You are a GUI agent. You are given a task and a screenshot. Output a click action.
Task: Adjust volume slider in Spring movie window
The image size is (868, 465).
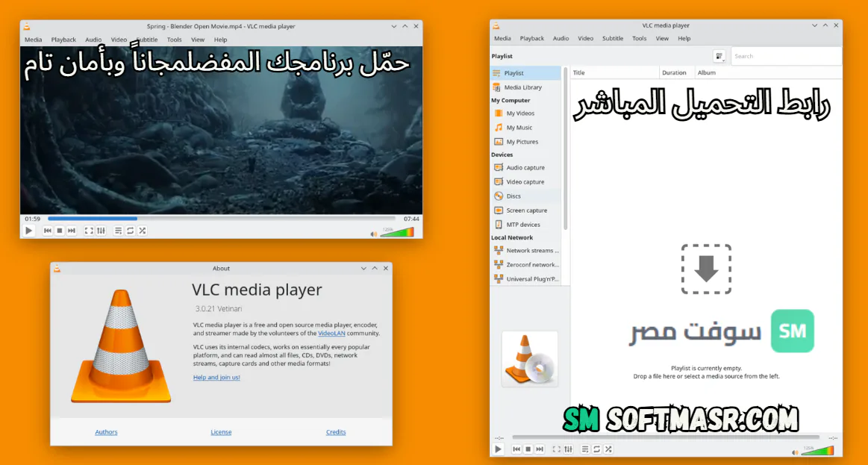click(x=397, y=232)
